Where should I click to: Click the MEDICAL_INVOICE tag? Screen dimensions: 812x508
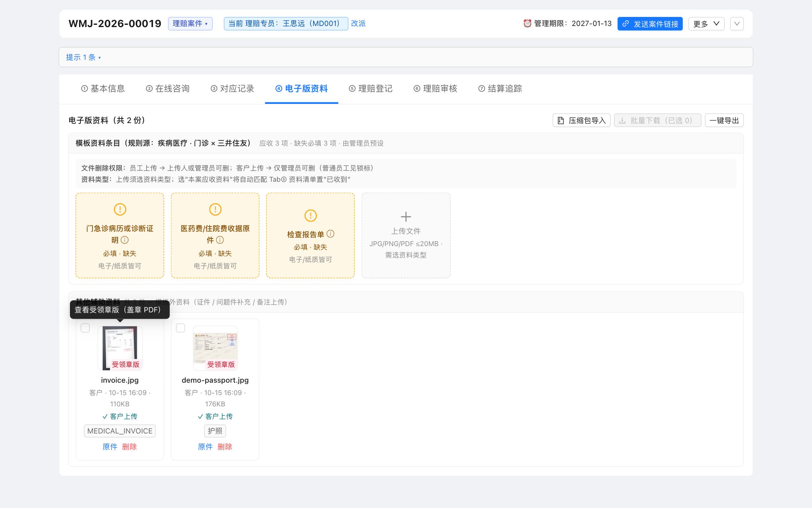coord(120,431)
